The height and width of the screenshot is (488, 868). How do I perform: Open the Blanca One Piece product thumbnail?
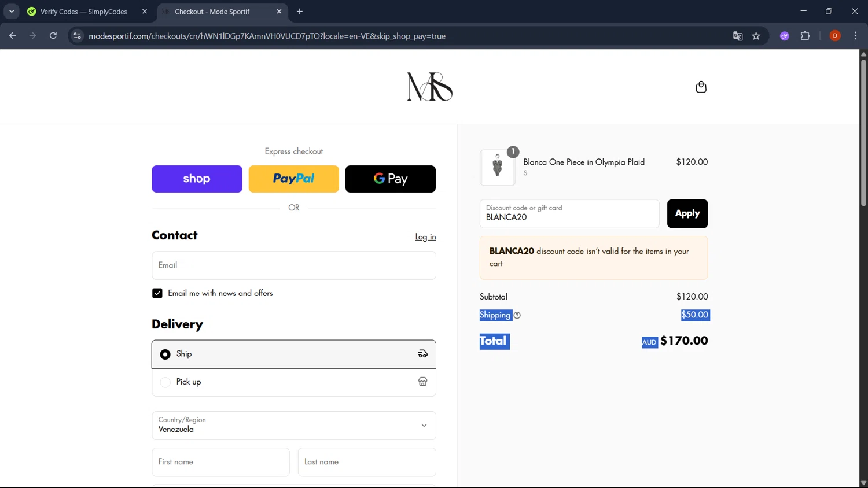click(498, 168)
